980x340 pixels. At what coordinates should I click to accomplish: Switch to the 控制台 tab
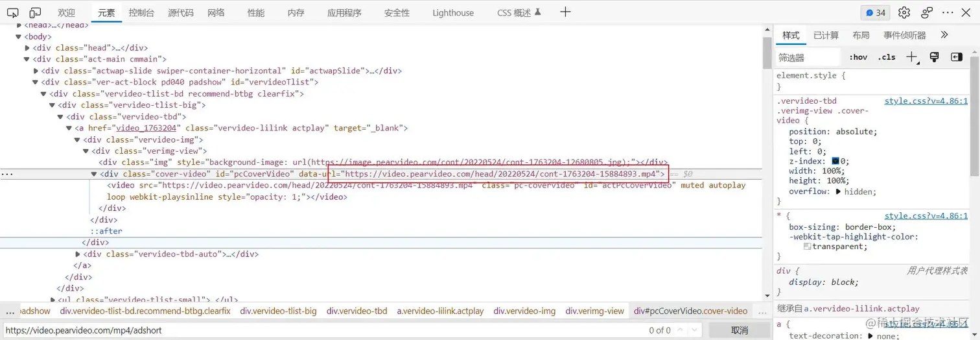coord(141,12)
